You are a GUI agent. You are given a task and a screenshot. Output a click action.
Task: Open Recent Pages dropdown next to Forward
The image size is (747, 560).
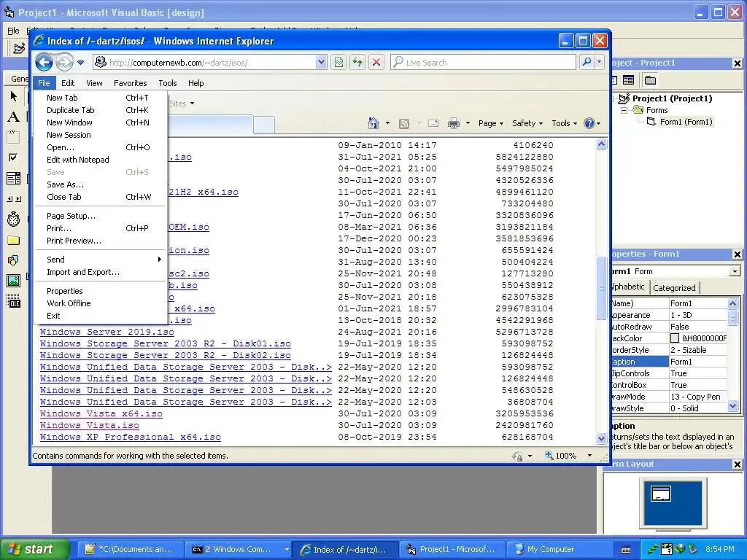[x=80, y=63]
